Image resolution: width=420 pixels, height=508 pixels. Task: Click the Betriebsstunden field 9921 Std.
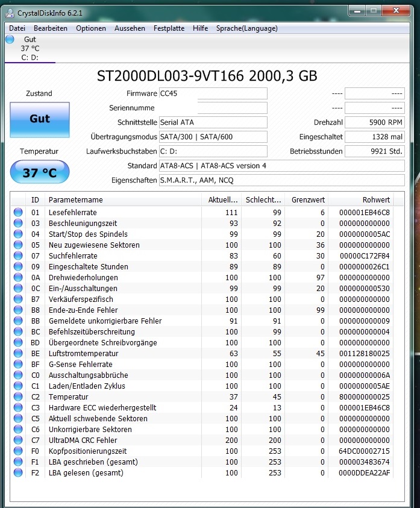(x=375, y=151)
